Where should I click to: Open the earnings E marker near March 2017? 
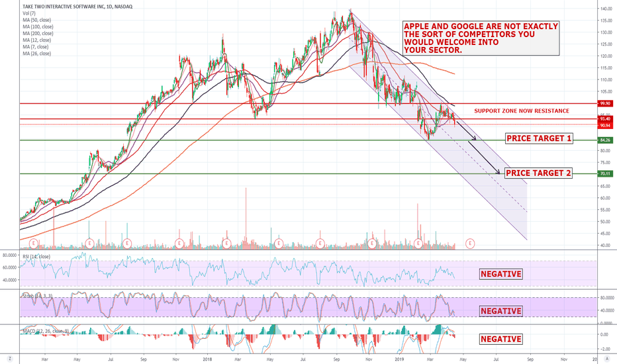34,244
